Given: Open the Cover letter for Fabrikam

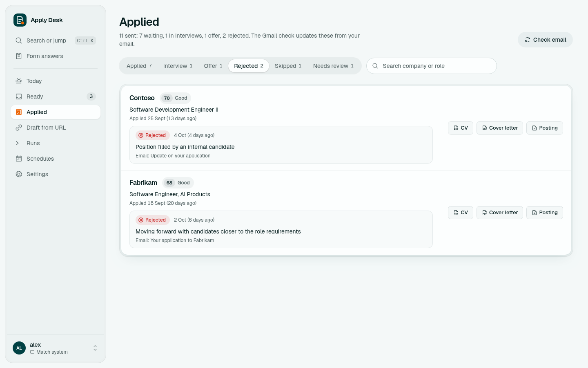Looking at the screenshot, I should [x=500, y=213].
